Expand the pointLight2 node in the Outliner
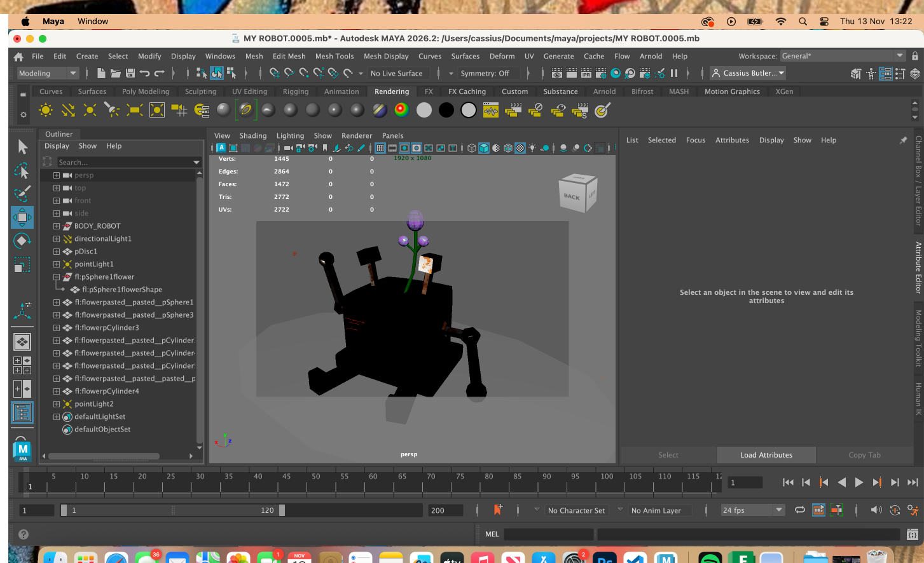The height and width of the screenshot is (563, 924). [57, 404]
